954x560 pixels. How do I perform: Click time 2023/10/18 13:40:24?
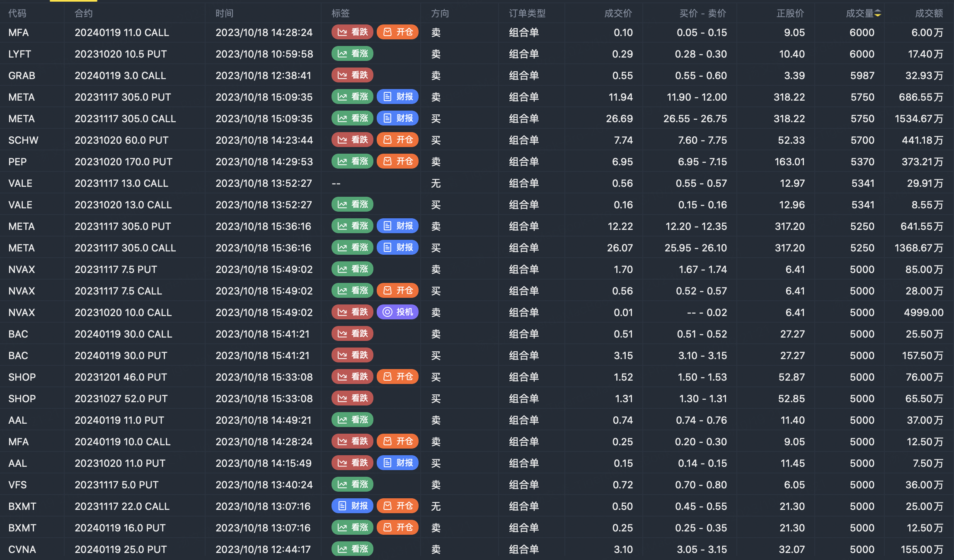[264, 485]
